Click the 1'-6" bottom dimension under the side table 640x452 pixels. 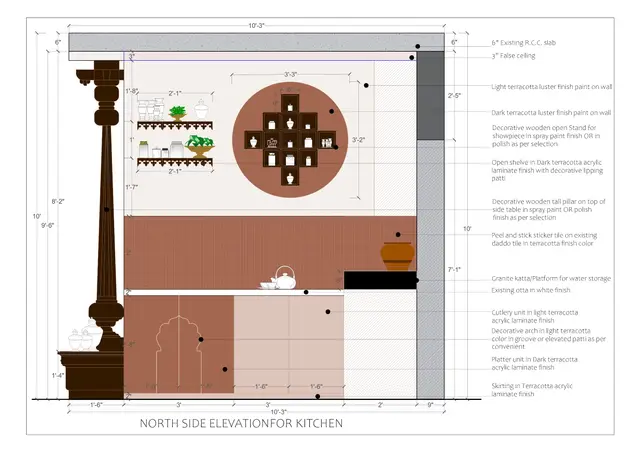pos(96,405)
